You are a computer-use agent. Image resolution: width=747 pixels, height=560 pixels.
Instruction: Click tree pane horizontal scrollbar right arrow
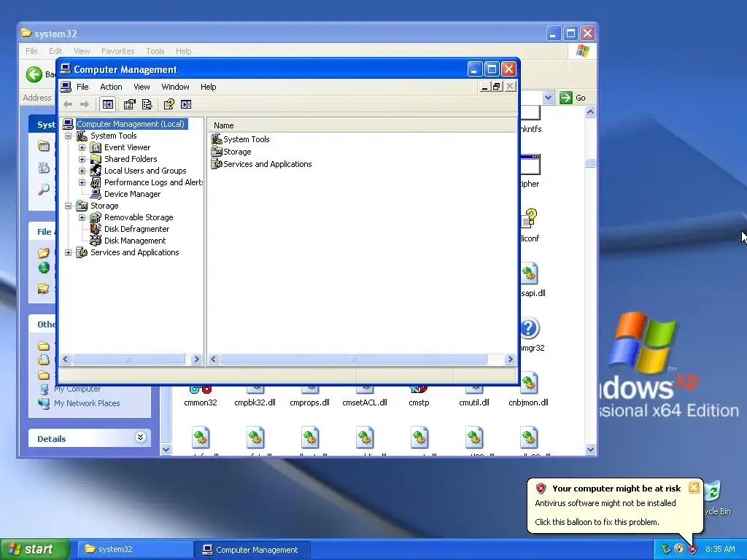point(196,359)
